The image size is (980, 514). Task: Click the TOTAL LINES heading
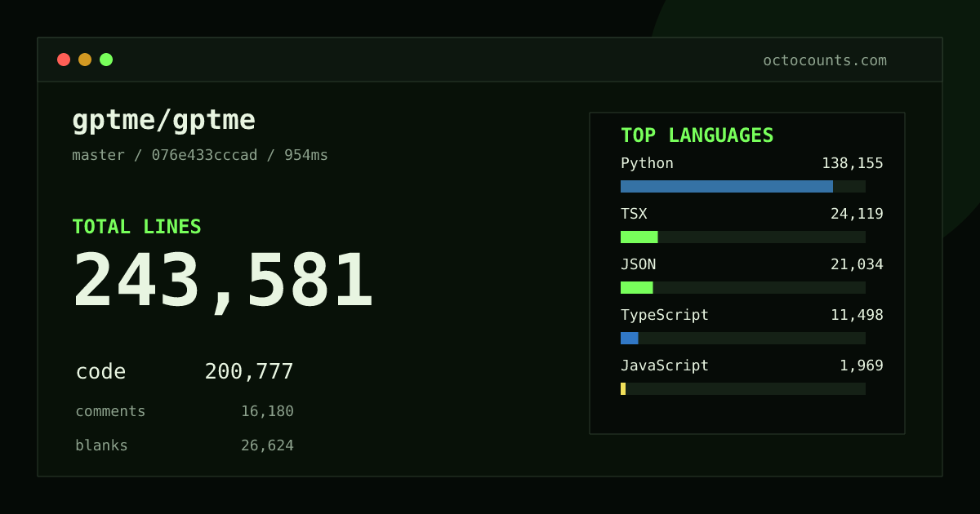(x=136, y=227)
